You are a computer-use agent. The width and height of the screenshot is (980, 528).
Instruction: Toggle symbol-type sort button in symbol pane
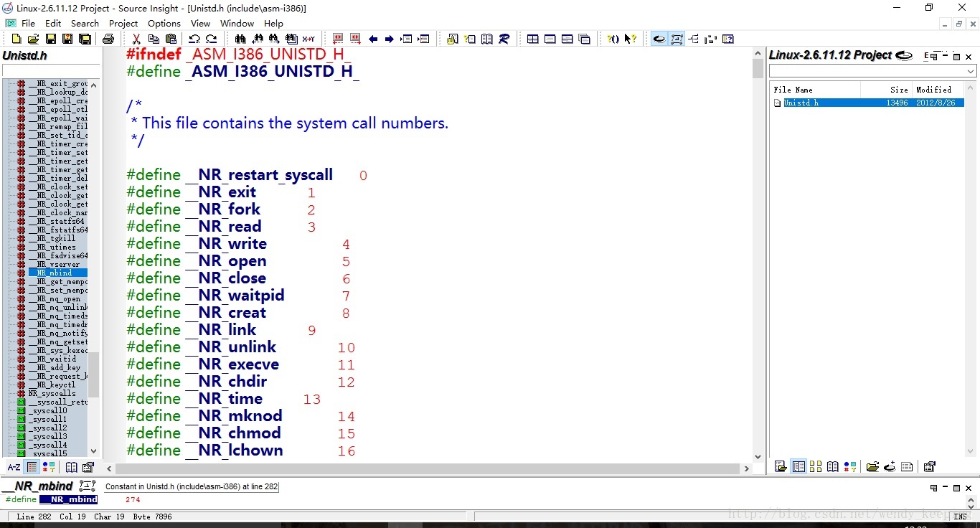click(49, 467)
